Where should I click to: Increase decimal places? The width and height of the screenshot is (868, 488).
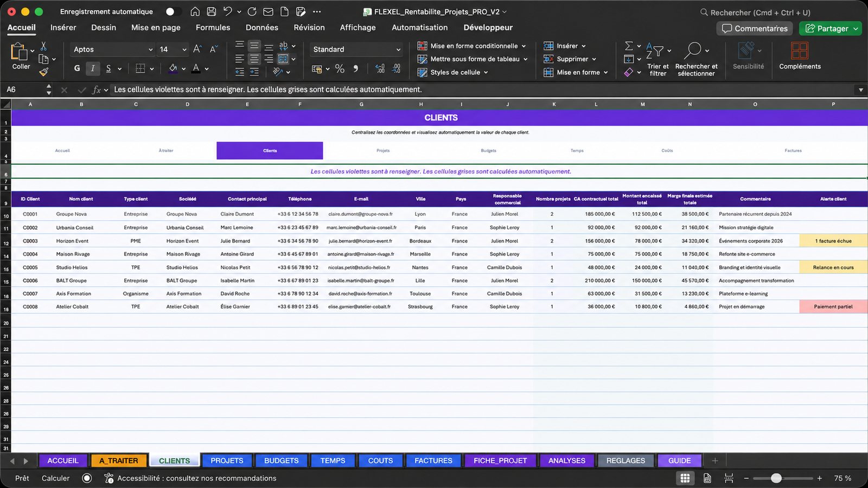coord(380,69)
